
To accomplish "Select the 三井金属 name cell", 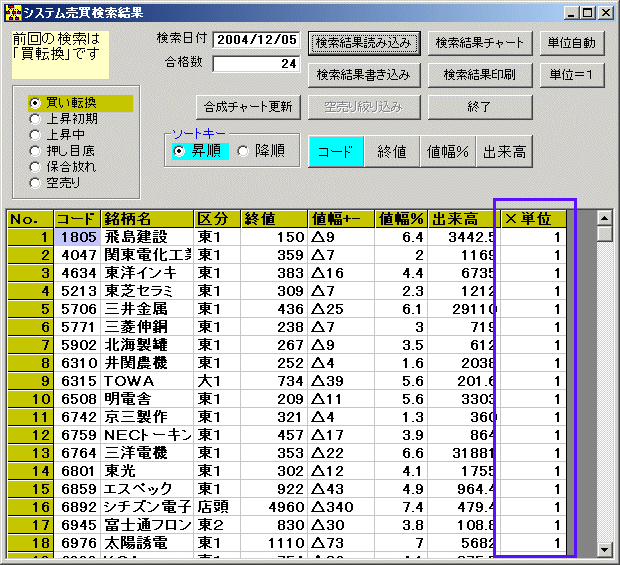I will 147,309.
